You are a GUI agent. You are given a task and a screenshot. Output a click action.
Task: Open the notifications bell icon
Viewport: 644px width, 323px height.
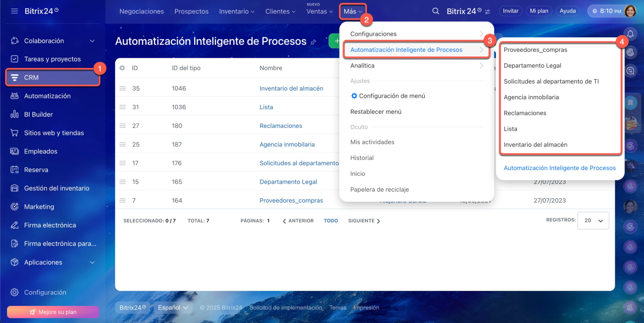pyautogui.click(x=630, y=34)
